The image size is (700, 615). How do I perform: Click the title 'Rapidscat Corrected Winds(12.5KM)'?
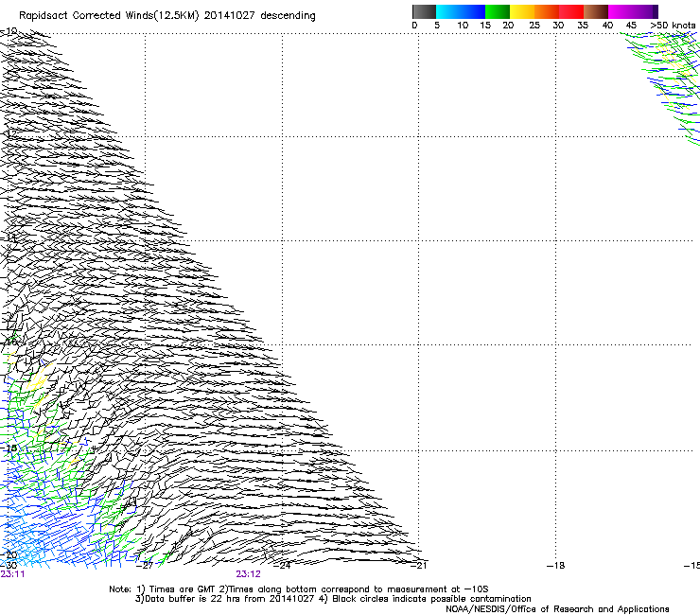point(109,16)
